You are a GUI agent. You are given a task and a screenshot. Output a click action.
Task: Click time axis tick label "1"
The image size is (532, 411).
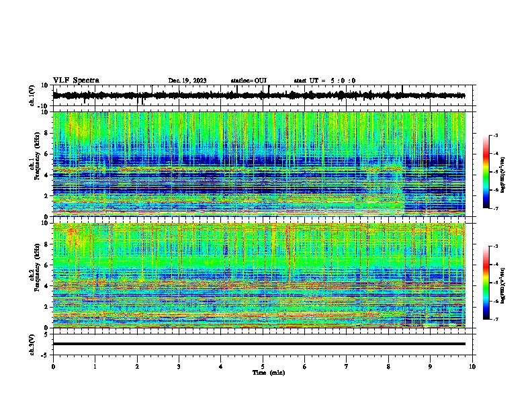pos(95,367)
